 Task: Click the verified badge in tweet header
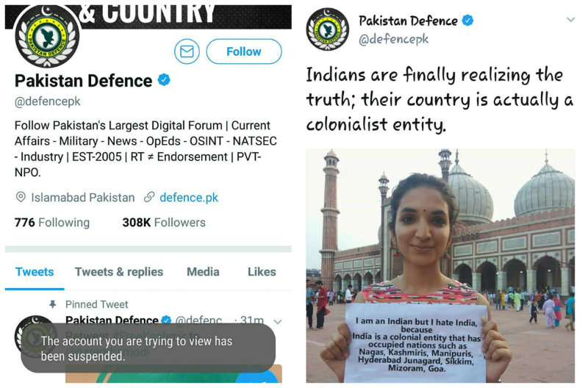tap(467, 20)
